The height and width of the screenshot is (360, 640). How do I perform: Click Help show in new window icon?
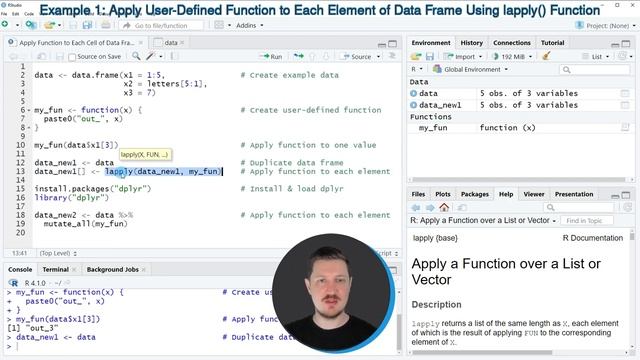[x=462, y=208]
